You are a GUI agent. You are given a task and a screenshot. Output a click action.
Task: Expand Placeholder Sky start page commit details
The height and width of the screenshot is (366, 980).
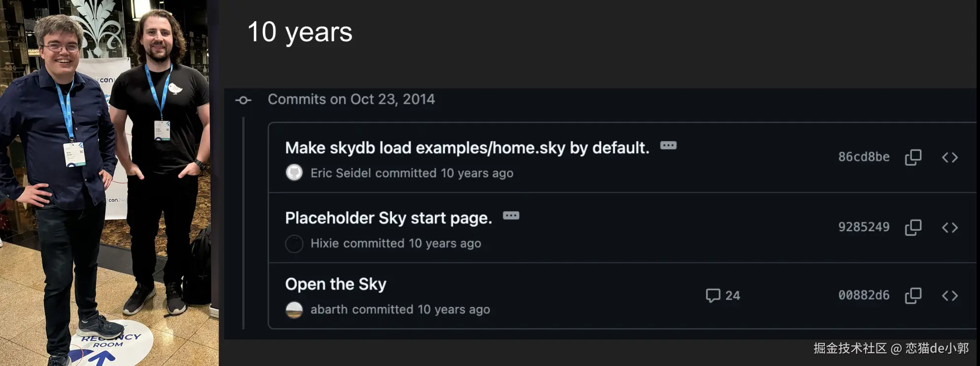point(511,216)
